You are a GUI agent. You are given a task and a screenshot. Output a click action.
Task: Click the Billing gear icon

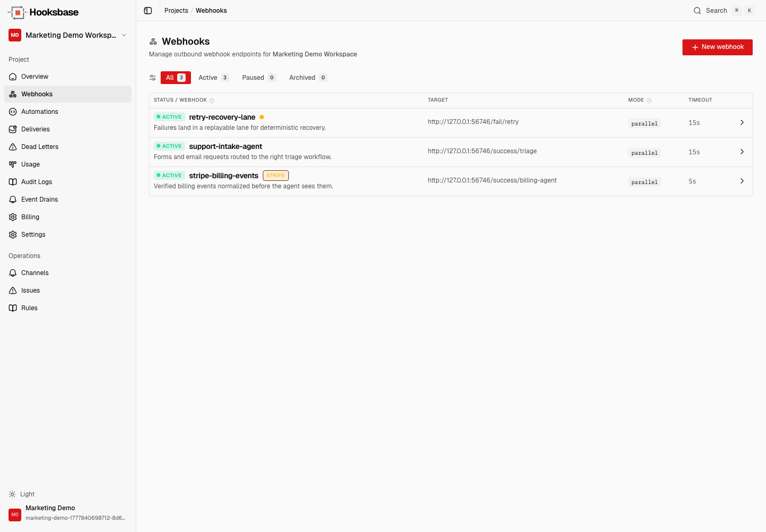click(13, 217)
